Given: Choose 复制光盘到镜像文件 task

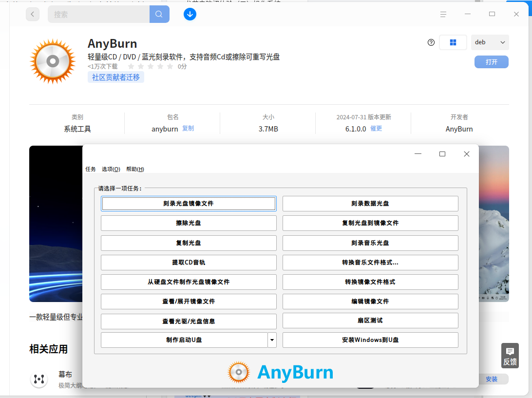Looking at the screenshot, I should coord(370,223).
